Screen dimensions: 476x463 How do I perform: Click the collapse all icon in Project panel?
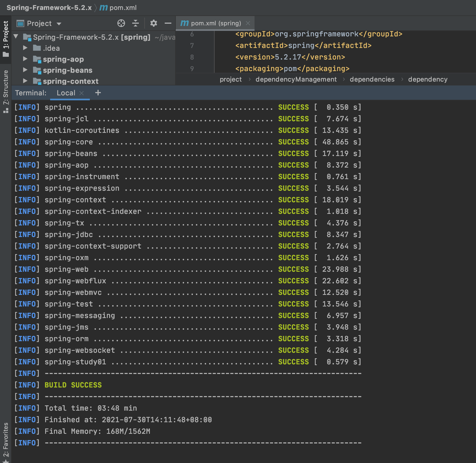[x=136, y=23]
